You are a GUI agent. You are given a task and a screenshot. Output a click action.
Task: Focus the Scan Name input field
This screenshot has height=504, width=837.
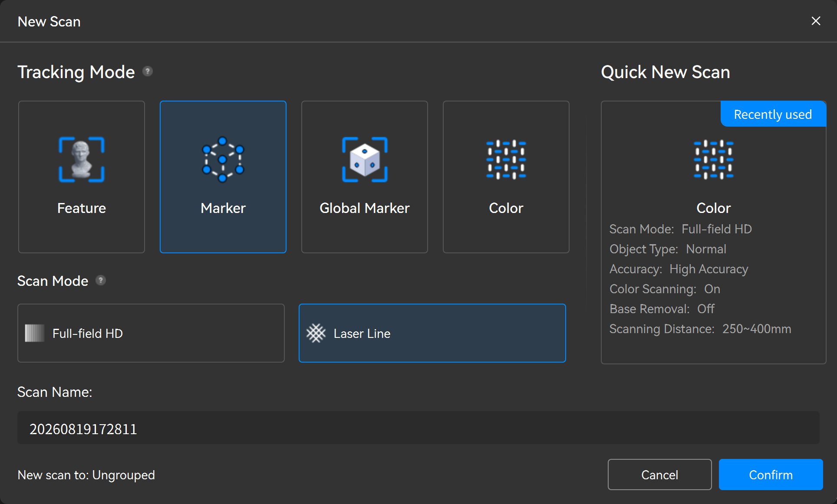pos(418,428)
